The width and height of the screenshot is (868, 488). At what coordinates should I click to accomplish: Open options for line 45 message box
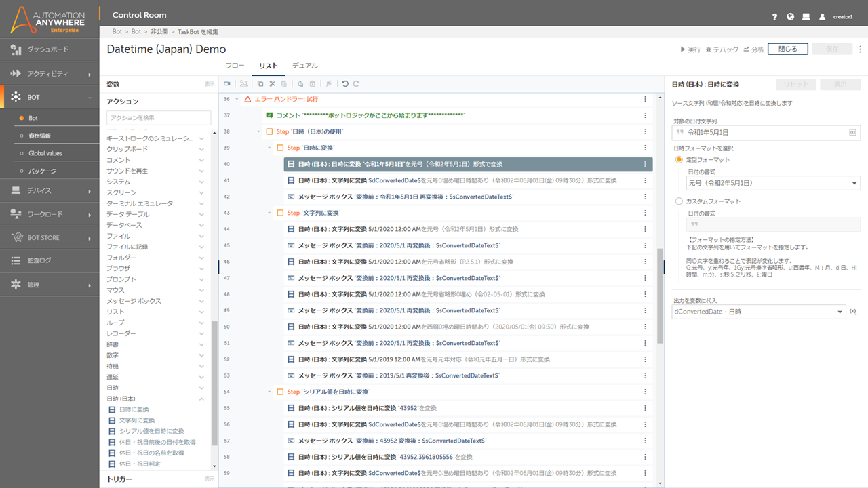coord(645,245)
